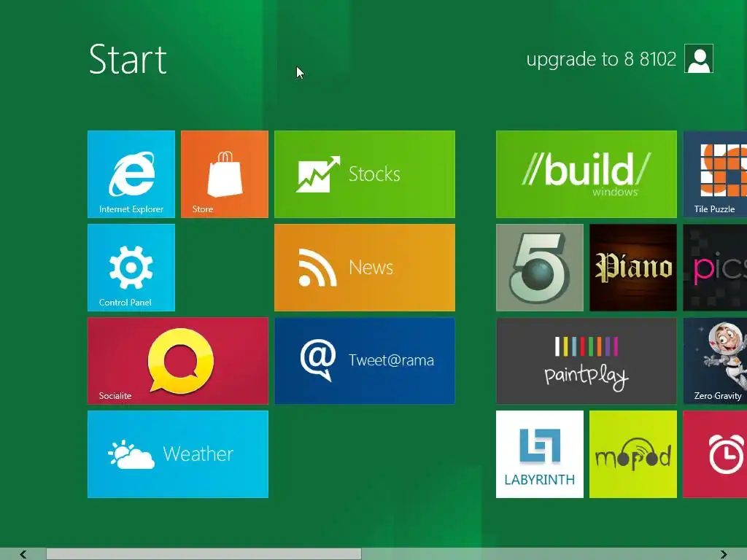Click the 'Start' heading text
This screenshot has width=747, height=560.
(128, 60)
